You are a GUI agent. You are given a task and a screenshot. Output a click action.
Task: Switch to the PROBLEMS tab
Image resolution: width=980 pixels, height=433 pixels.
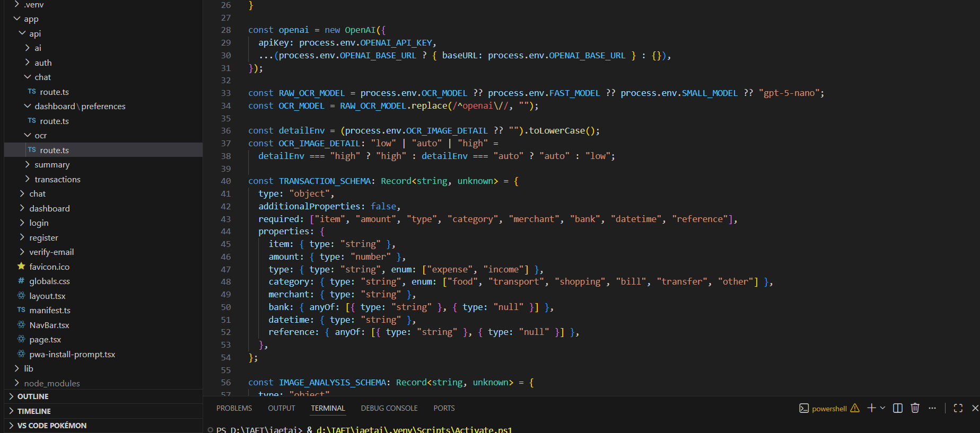234,408
